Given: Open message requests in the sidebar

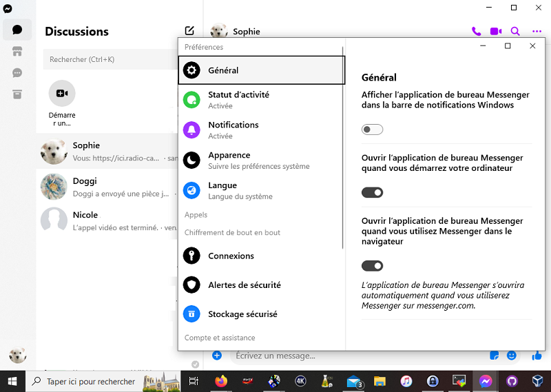Looking at the screenshot, I should click(x=17, y=73).
